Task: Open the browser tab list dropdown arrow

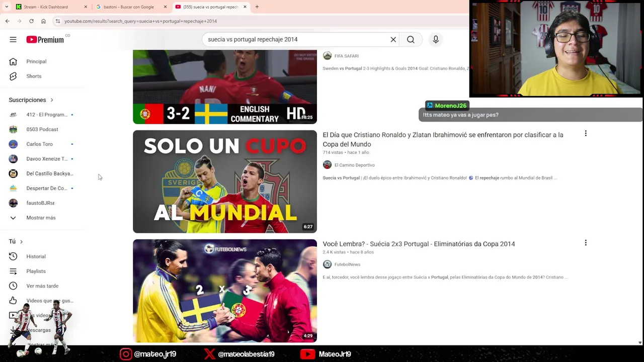Action: [x=7, y=7]
